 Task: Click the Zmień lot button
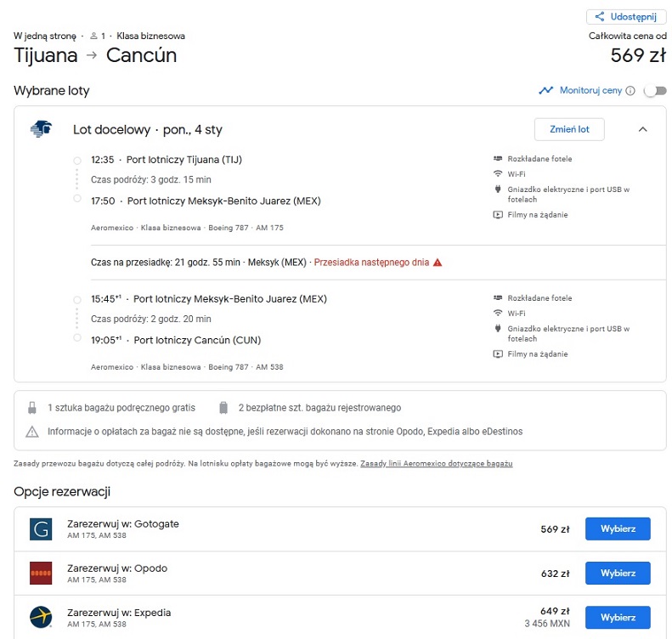[569, 129]
